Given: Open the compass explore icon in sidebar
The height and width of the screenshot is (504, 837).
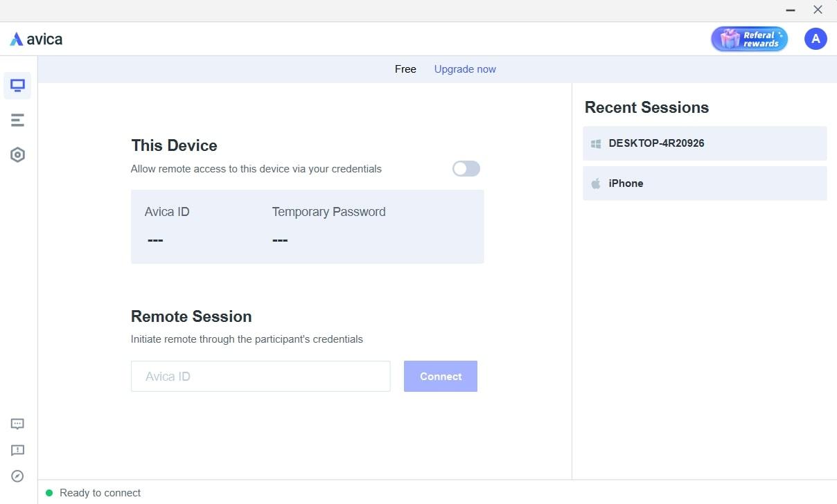Looking at the screenshot, I should tap(18, 476).
